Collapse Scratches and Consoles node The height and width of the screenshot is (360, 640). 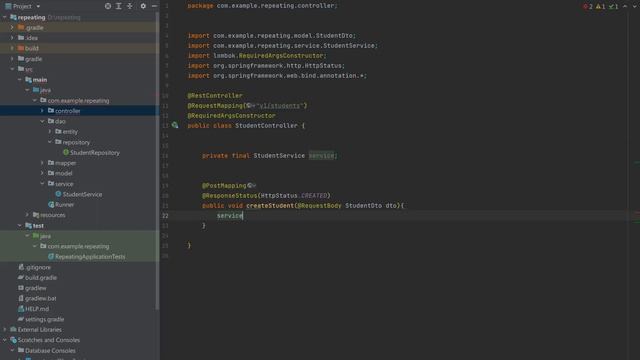click(5, 340)
